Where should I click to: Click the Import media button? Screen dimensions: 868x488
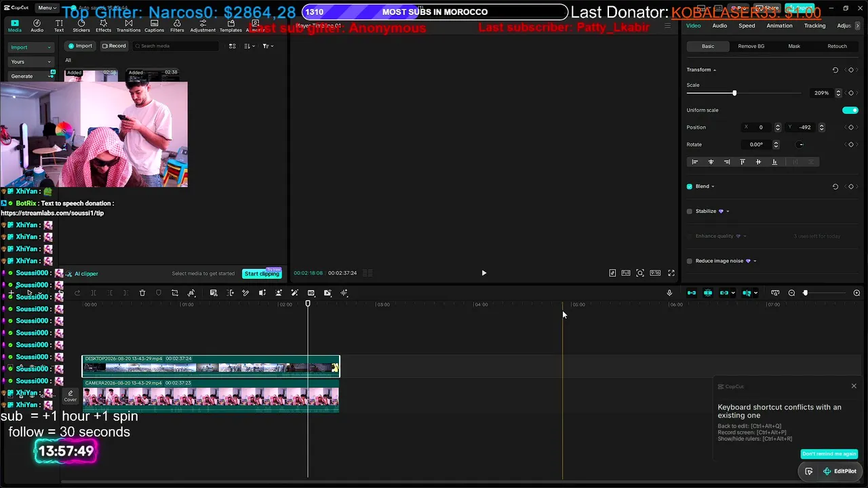[x=80, y=46]
